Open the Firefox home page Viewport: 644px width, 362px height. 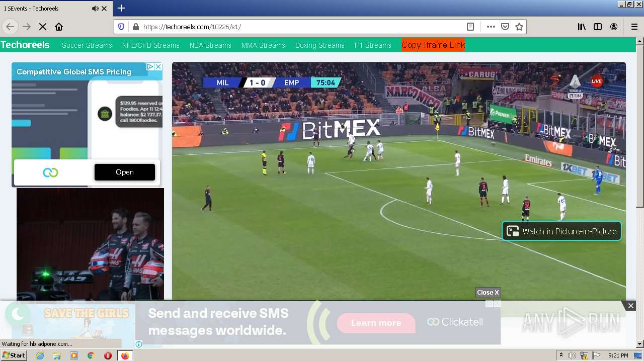[59, 27]
